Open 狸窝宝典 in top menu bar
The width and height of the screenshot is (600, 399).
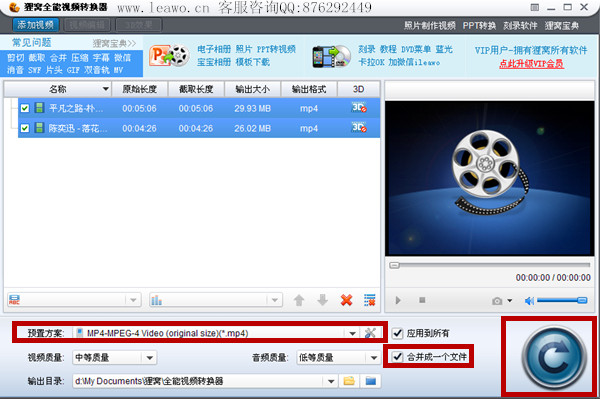coord(562,26)
